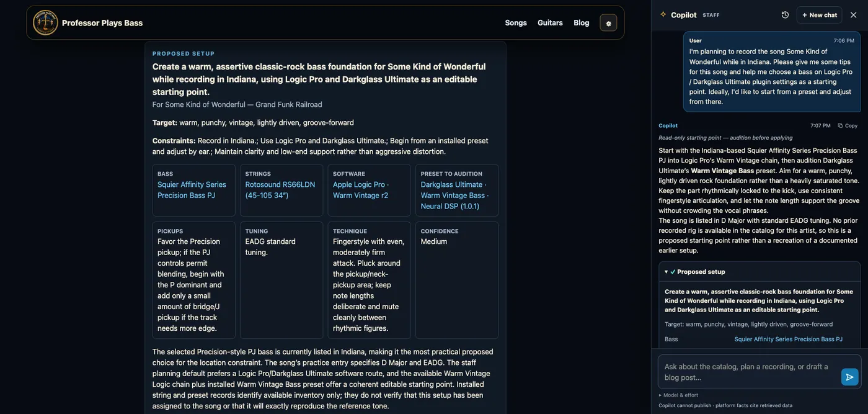Start a New chat in Copilot

tap(819, 15)
